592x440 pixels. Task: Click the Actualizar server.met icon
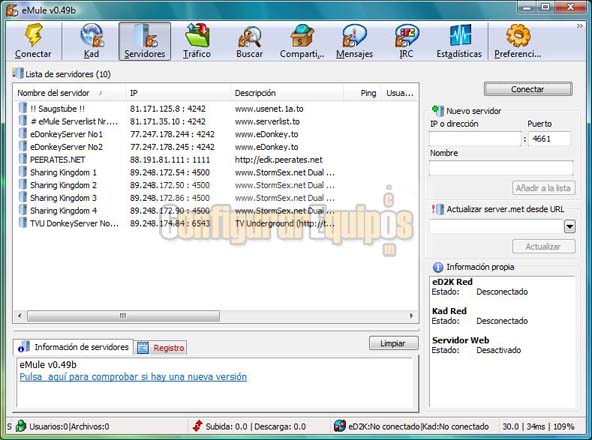point(438,209)
